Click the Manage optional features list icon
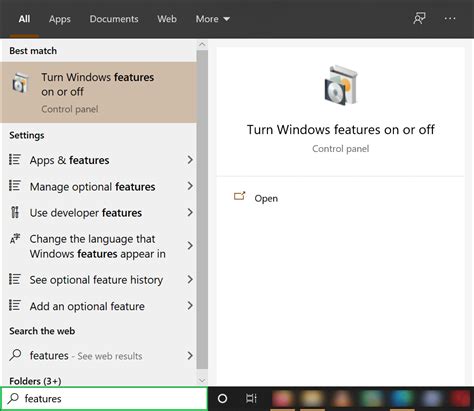Image resolution: width=474 pixels, height=411 pixels. pos(15,186)
